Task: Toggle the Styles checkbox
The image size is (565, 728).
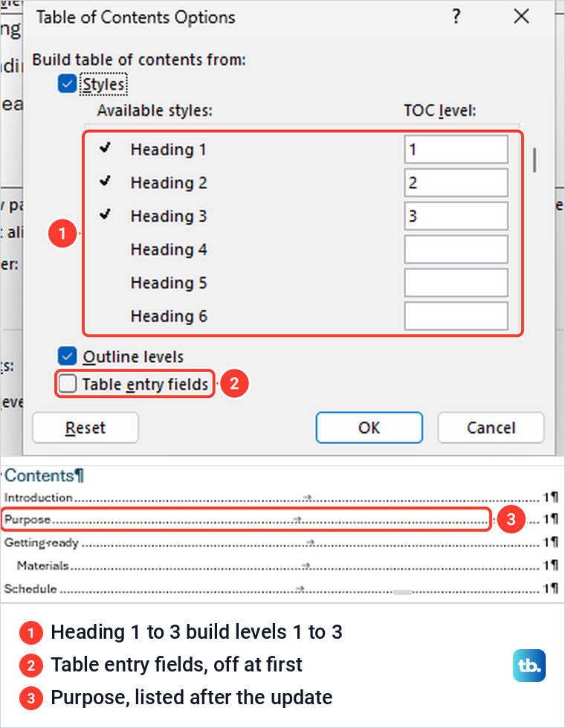Action: [68, 84]
